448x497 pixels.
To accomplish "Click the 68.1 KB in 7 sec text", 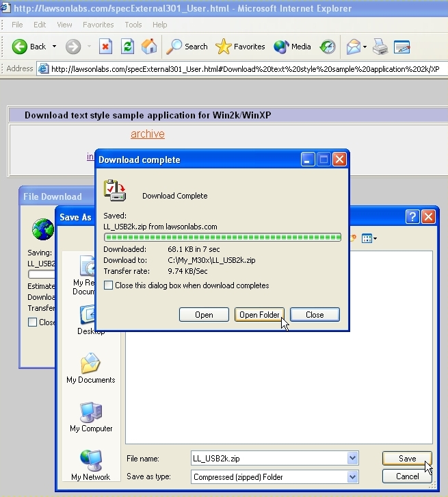I will tap(194, 249).
